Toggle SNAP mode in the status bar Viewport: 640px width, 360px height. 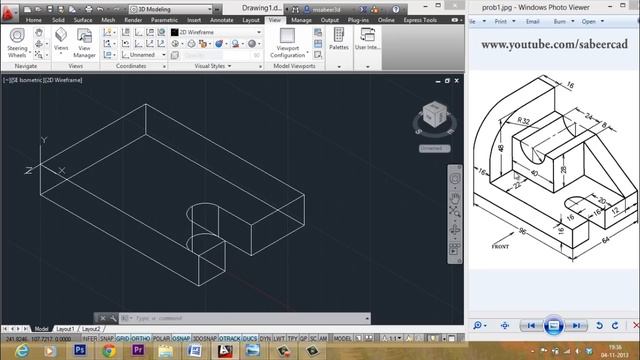(x=107, y=338)
